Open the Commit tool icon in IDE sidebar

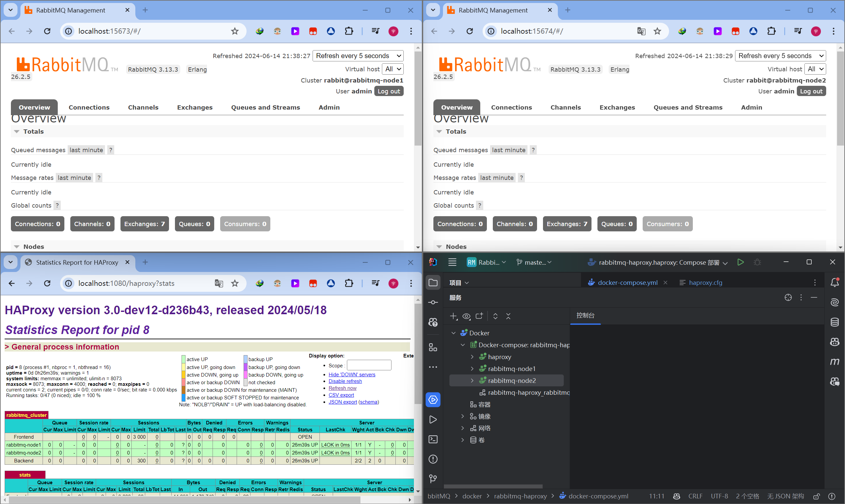click(x=433, y=302)
